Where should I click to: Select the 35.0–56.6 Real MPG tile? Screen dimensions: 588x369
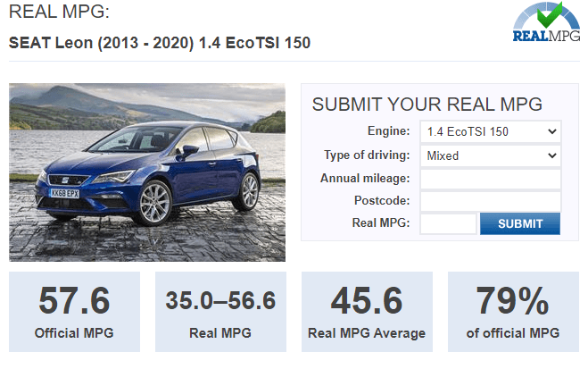click(x=220, y=312)
